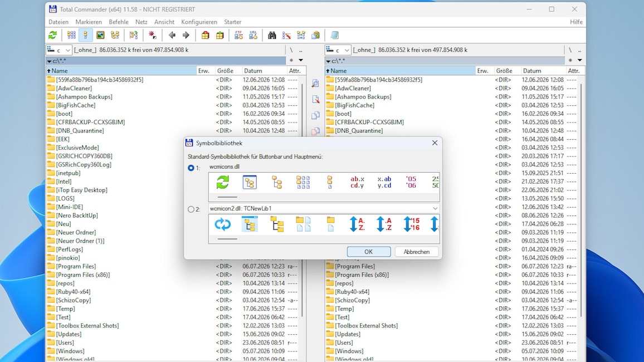Switch to brief file list view in main toolbar
The image size is (644, 362).
[x=71, y=35]
